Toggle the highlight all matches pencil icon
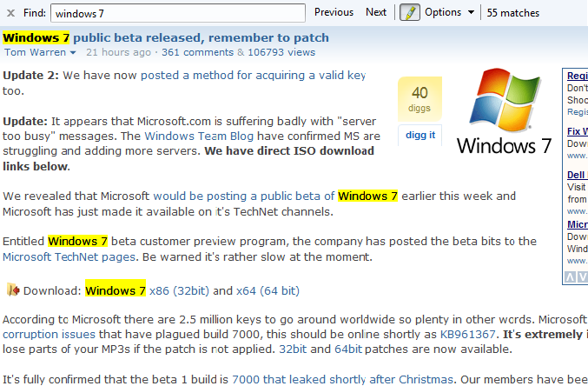 [409, 13]
